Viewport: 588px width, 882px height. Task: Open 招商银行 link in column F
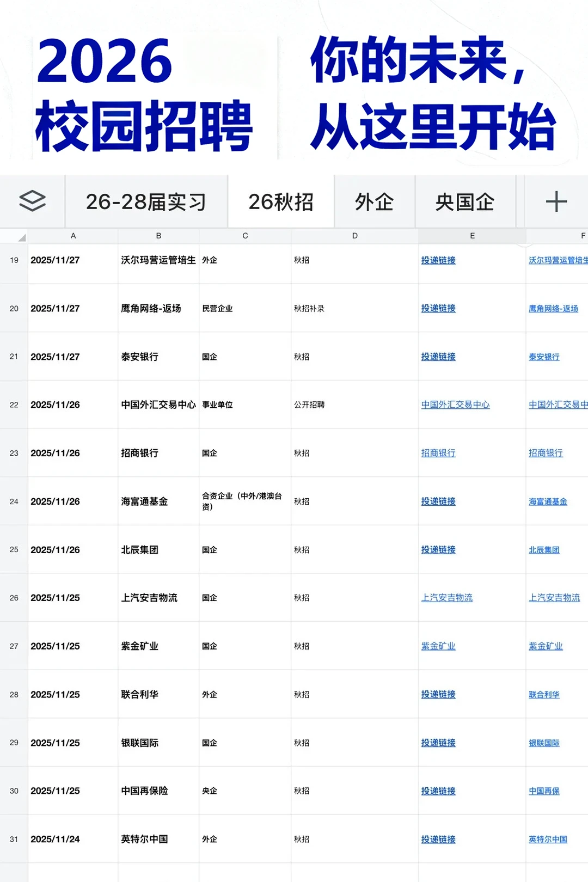[546, 453]
